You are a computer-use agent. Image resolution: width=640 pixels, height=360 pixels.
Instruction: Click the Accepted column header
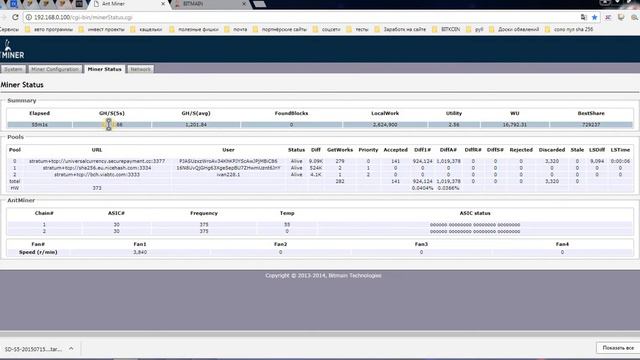point(396,150)
